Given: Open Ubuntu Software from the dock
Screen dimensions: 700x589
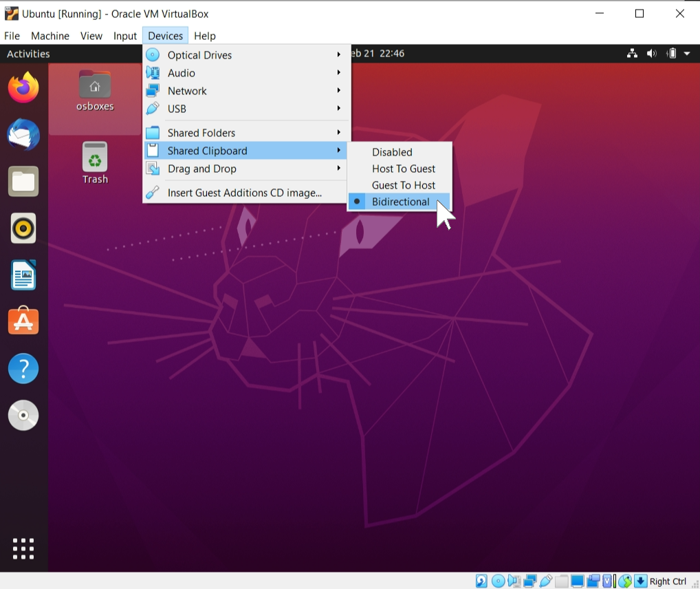Looking at the screenshot, I should tap(23, 321).
